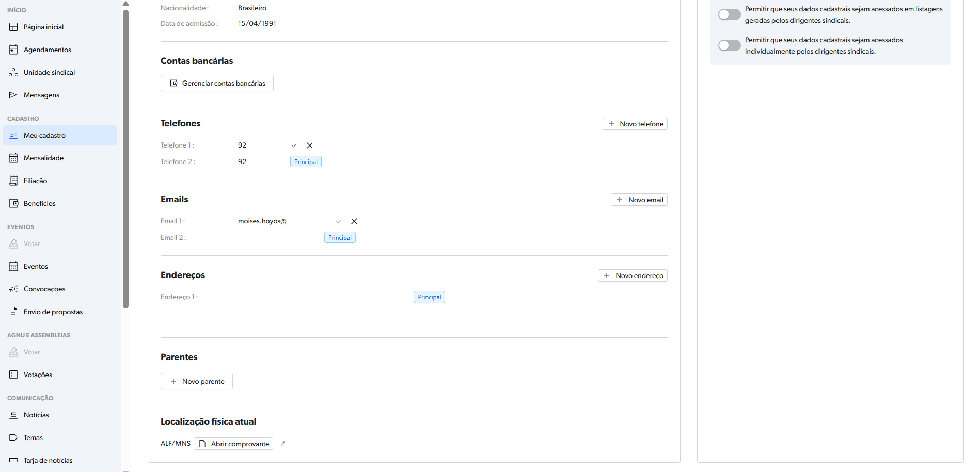Toggle individual data access by dirigentes
This screenshot has height=472, width=980.
pos(729,45)
